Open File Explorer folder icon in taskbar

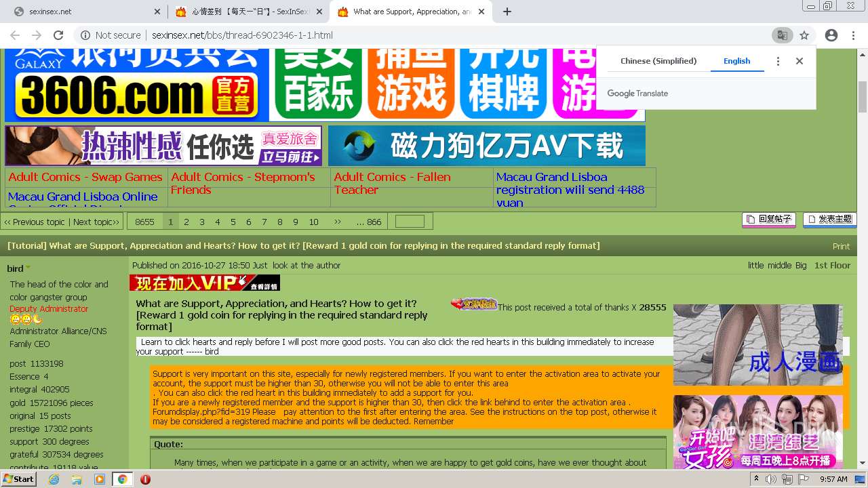[77, 479]
